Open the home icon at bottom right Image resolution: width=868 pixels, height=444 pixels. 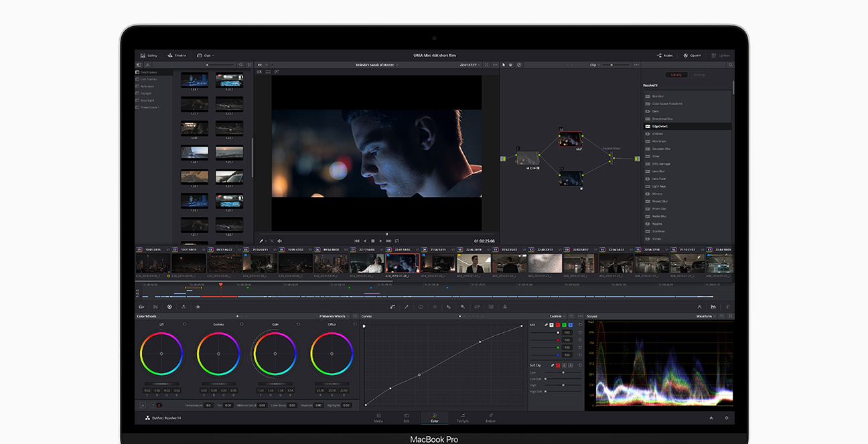pos(711,418)
